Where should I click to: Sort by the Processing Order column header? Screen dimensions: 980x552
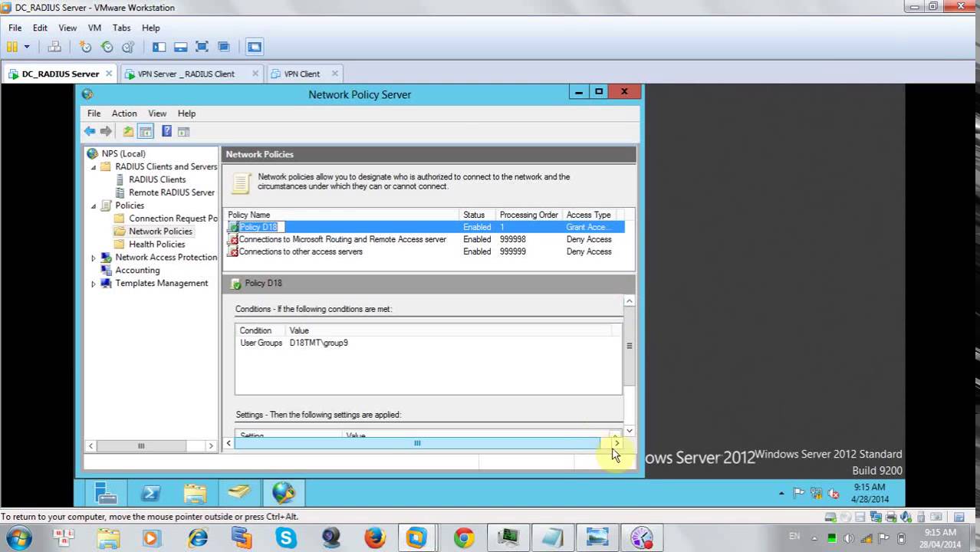[x=530, y=215]
